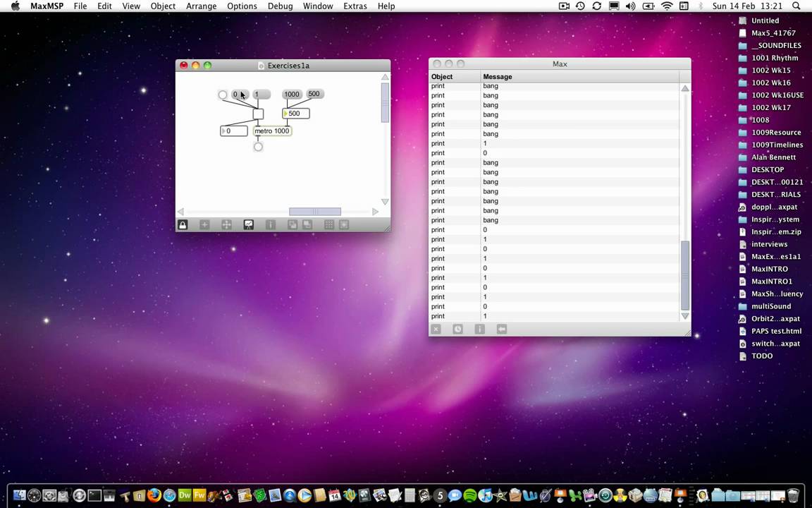
Task: Open Firefox from the dock
Action: (x=154, y=495)
